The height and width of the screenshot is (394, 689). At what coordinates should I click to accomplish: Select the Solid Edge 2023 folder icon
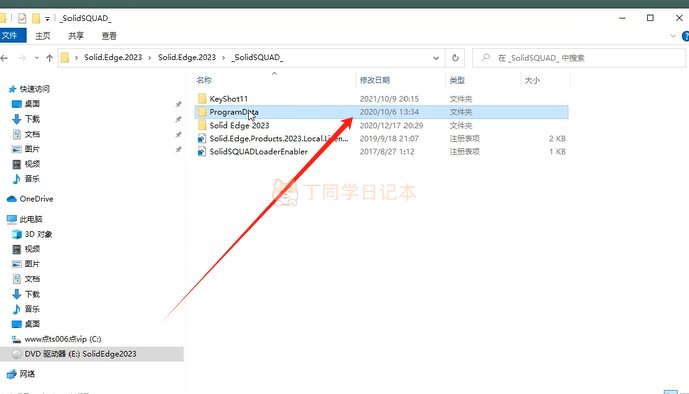point(202,125)
